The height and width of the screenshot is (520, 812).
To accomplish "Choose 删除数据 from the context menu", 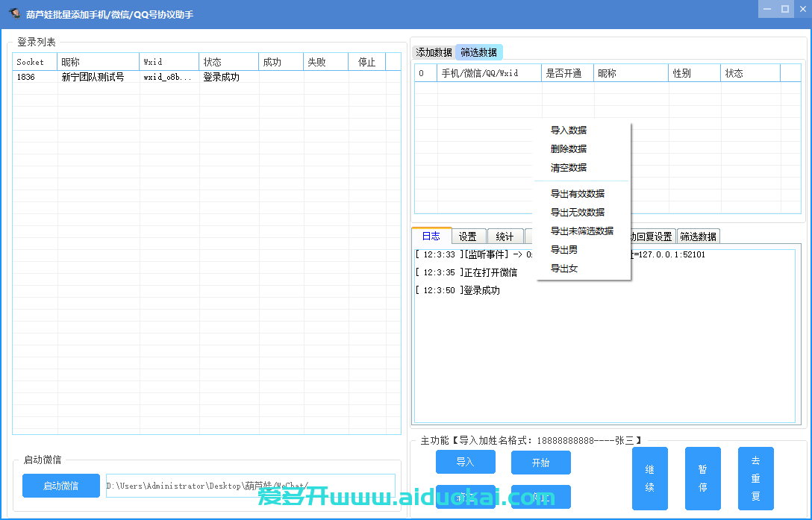I will click(569, 148).
